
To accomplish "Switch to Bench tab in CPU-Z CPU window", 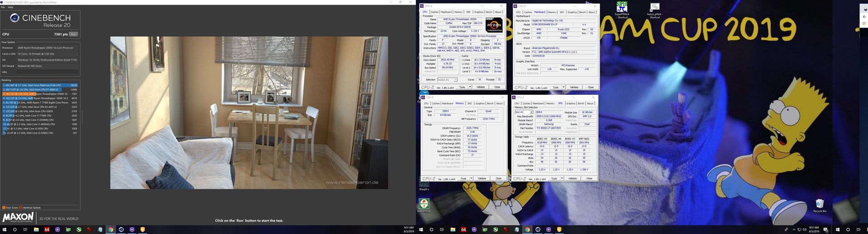I will point(489,12).
